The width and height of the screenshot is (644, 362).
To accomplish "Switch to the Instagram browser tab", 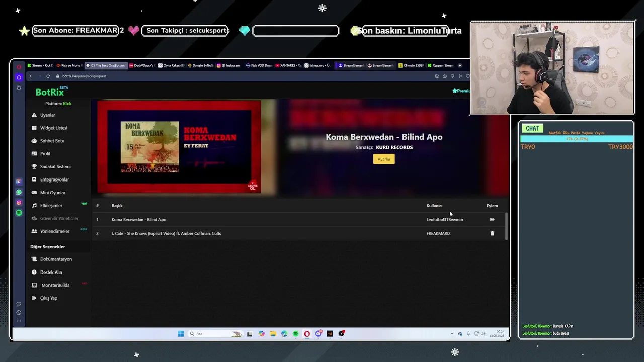I will (x=229, y=65).
